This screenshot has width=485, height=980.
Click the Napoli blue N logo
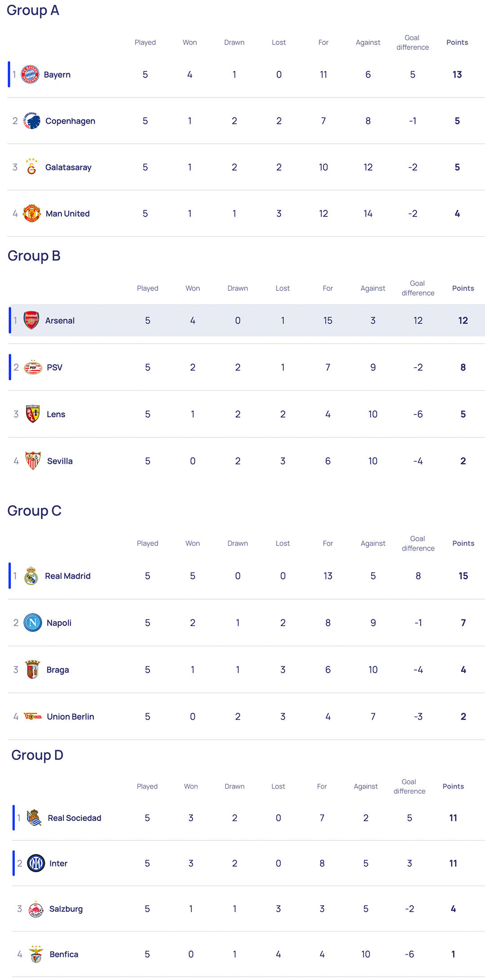[33, 622]
